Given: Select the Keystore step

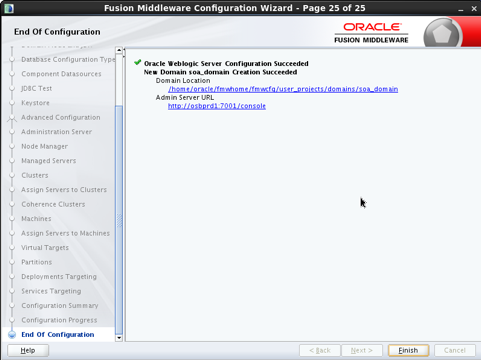Looking at the screenshot, I should [35, 103].
